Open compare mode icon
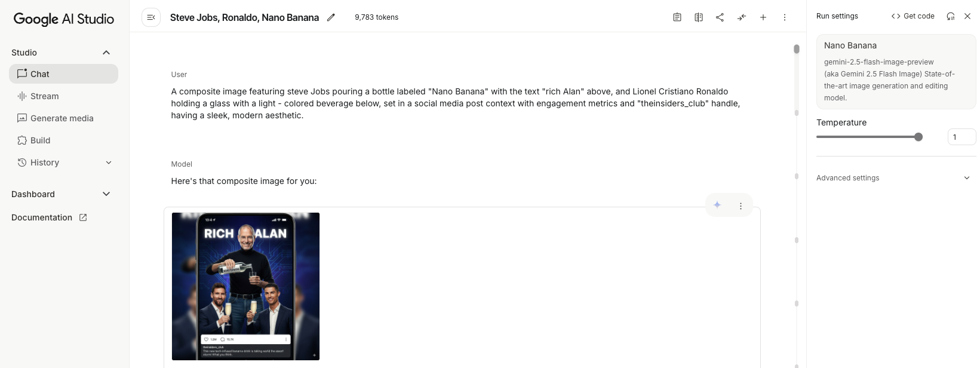Image resolution: width=980 pixels, height=368 pixels. [x=699, y=17]
